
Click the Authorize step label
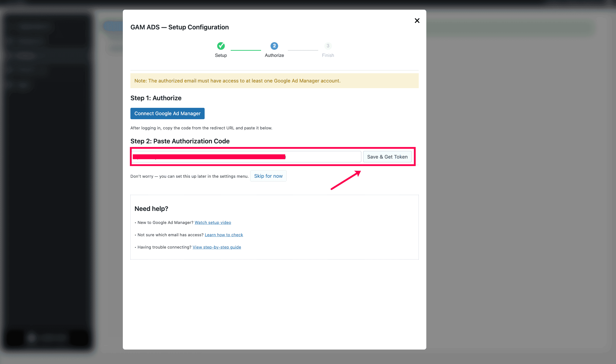tap(274, 55)
